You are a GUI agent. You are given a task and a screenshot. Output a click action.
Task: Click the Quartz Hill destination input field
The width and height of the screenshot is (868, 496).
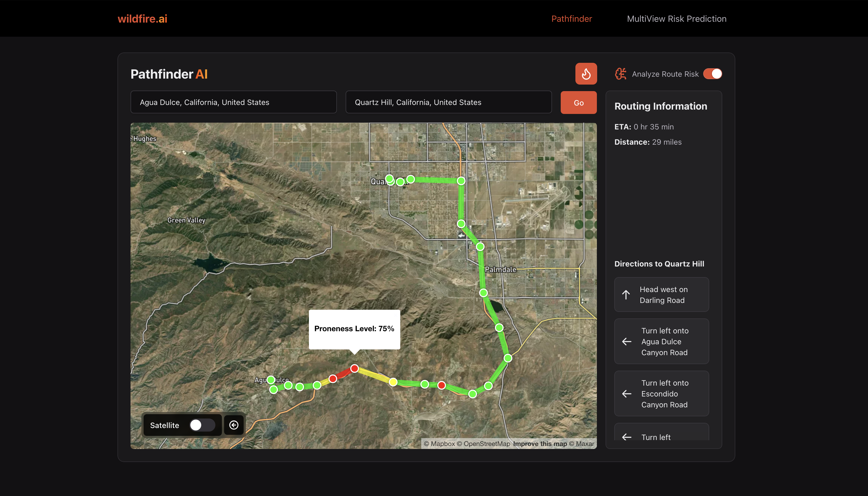448,102
